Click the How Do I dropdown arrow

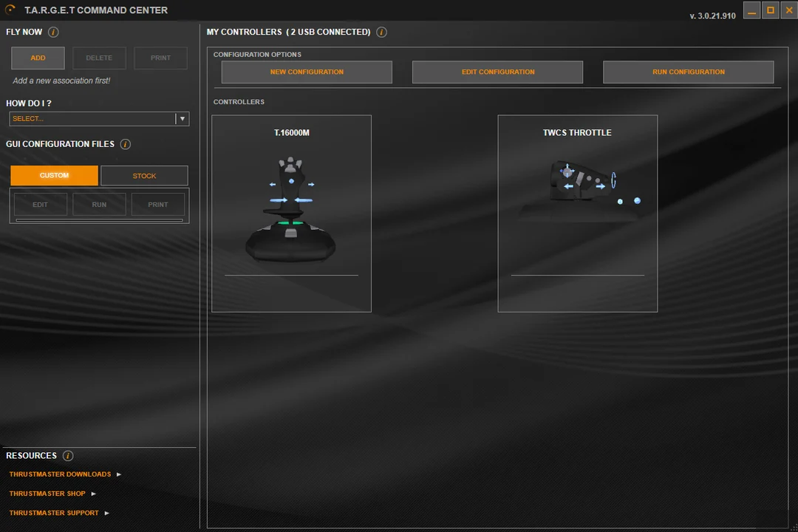(x=183, y=119)
